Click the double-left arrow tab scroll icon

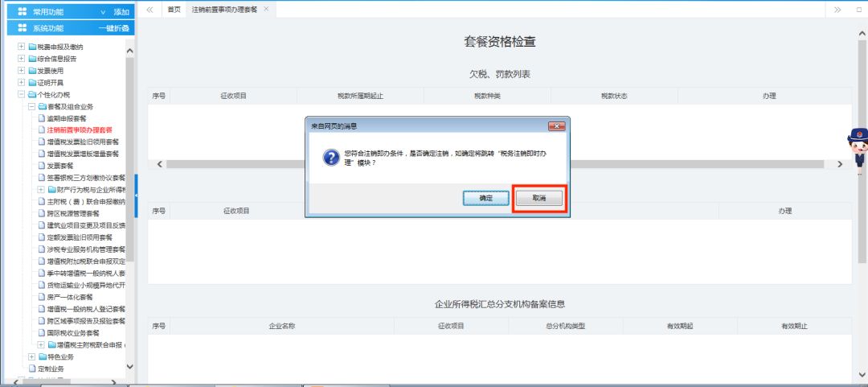[149, 9]
